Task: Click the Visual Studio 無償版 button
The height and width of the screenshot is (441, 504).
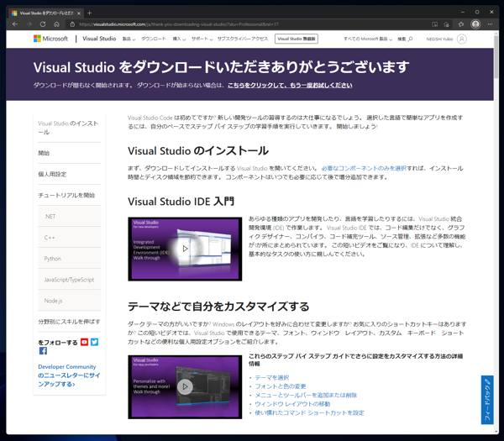Action: [296, 39]
